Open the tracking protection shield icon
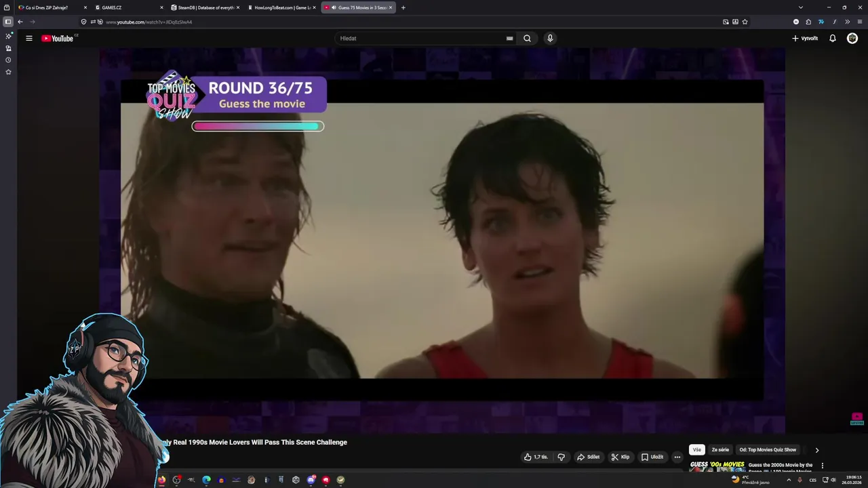Viewport: 868px width, 488px height. [83, 22]
